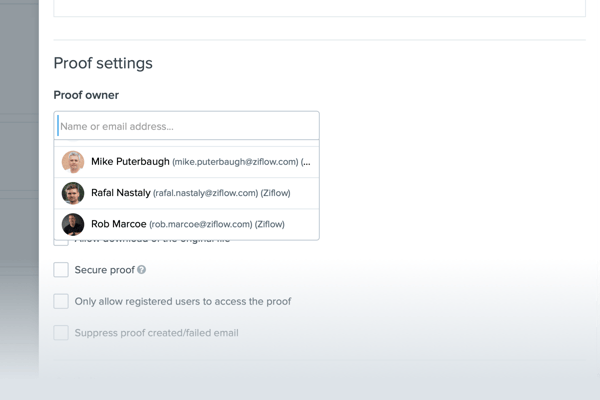The width and height of the screenshot is (600, 400).
Task: Click Mike Puterbaugh's avatar photo
Action: point(73,162)
